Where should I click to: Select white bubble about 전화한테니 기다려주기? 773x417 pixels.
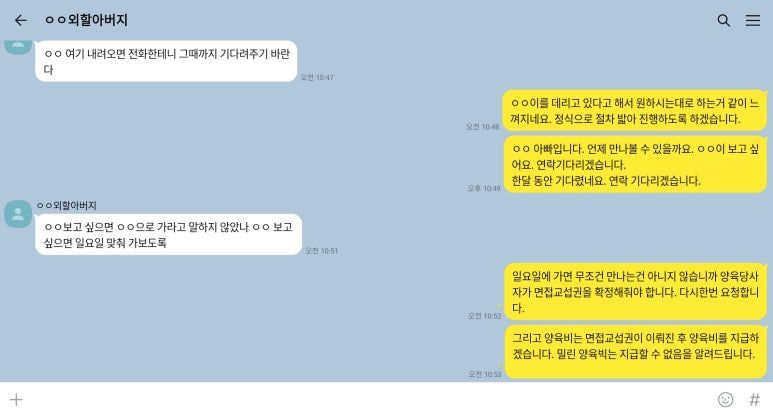(x=166, y=61)
